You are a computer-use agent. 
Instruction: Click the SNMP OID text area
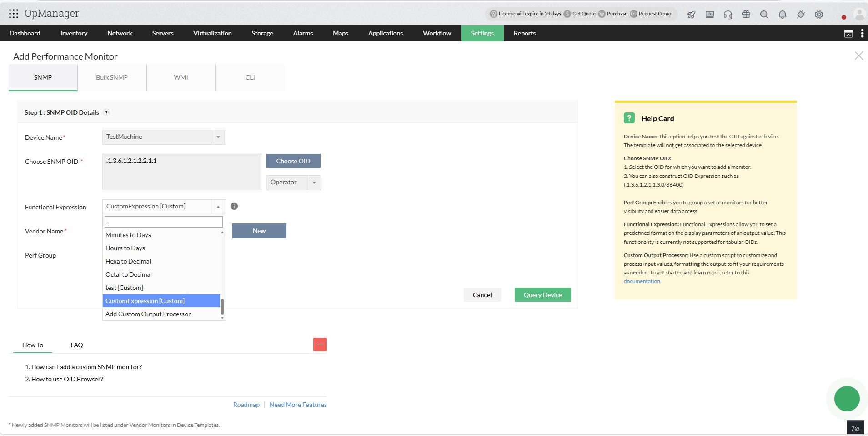click(x=182, y=172)
